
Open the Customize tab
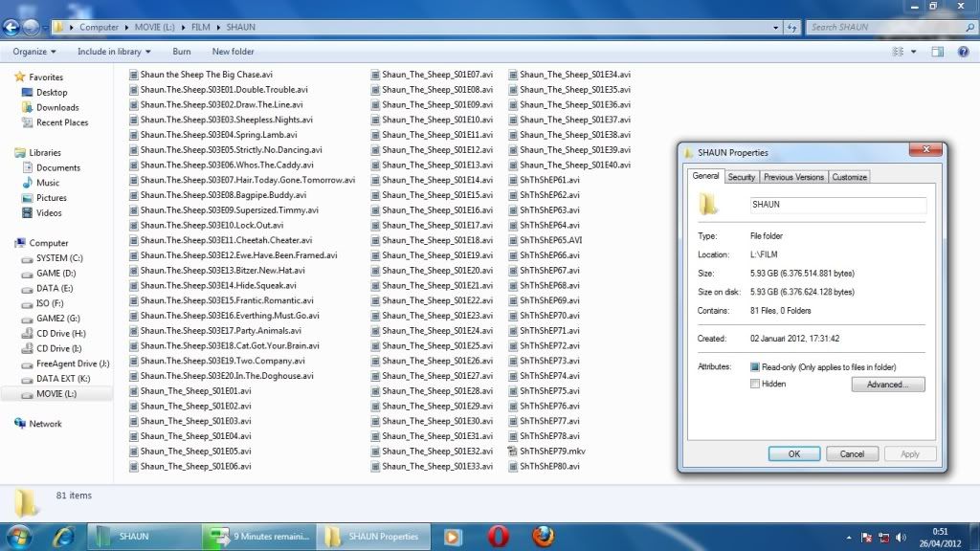coord(850,177)
